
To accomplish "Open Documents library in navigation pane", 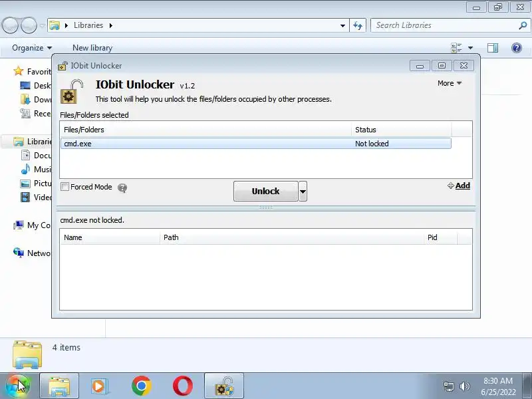I will [35, 156].
